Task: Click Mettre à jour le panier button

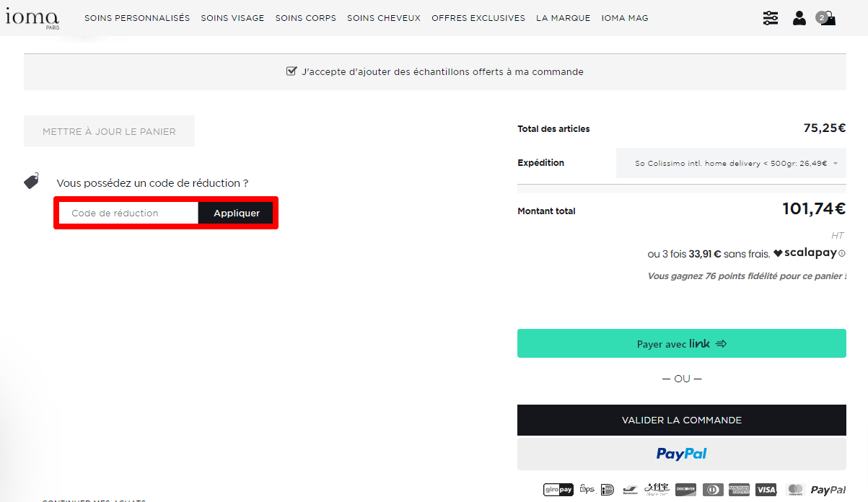Action: tap(109, 131)
